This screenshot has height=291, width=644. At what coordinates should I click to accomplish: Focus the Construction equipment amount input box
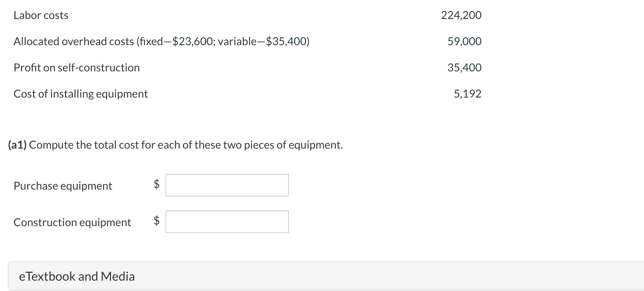click(x=227, y=222)
